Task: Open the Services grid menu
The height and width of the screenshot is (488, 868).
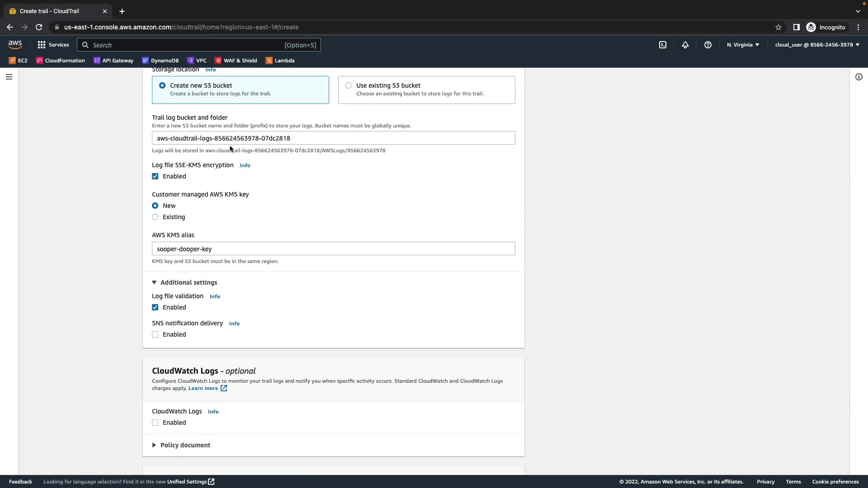Action: (53, 45)
